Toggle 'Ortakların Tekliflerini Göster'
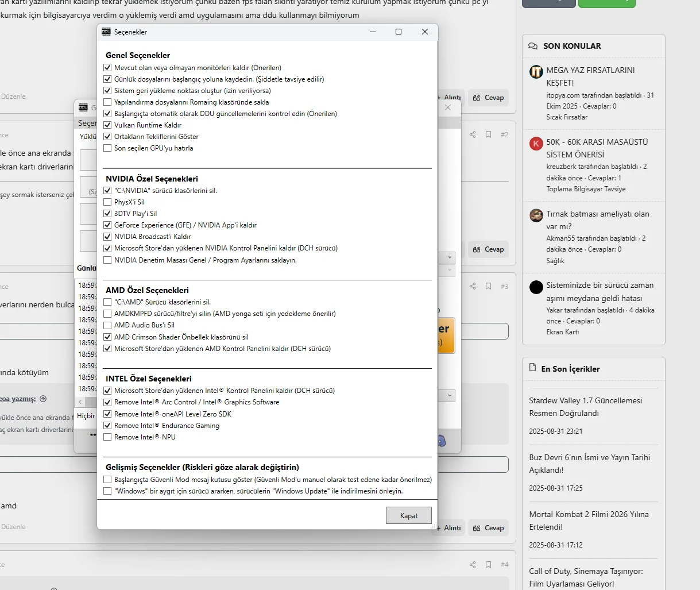 (107, 136)
